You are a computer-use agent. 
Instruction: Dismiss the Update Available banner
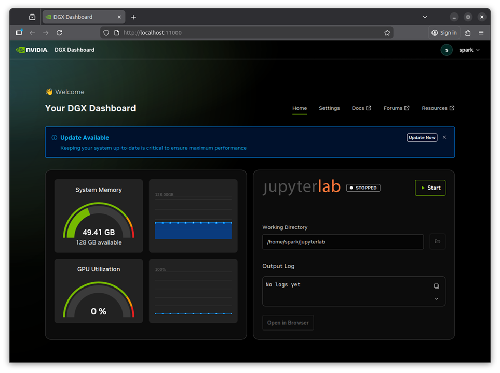444,137
